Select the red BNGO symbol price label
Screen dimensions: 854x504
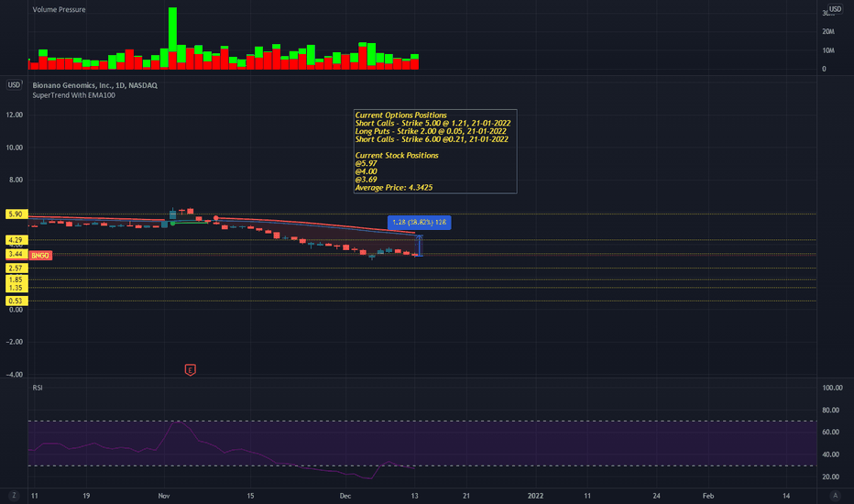click(x=40, y=256)
